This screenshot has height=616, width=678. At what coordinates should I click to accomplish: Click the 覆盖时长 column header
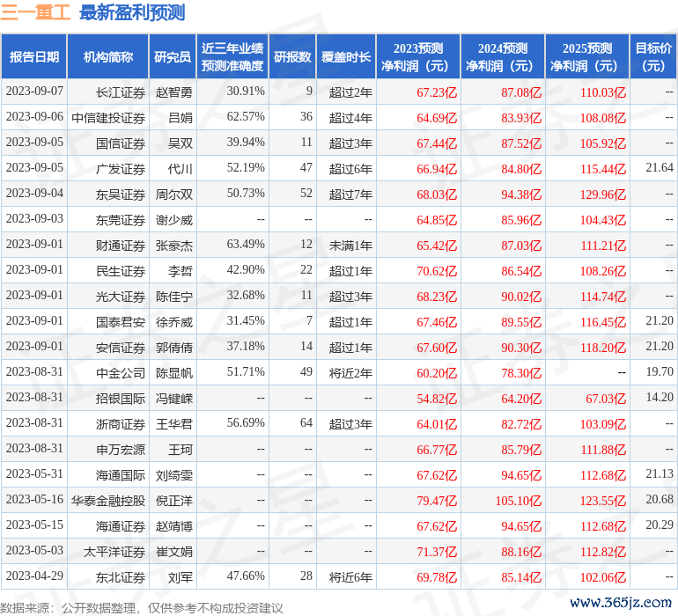point(346,56)
